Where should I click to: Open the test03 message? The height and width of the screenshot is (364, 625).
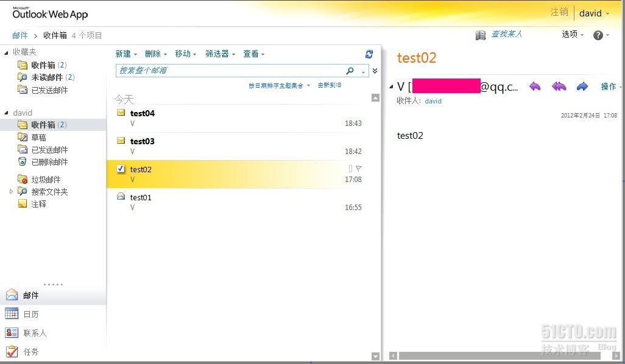(x=239, y=146)
